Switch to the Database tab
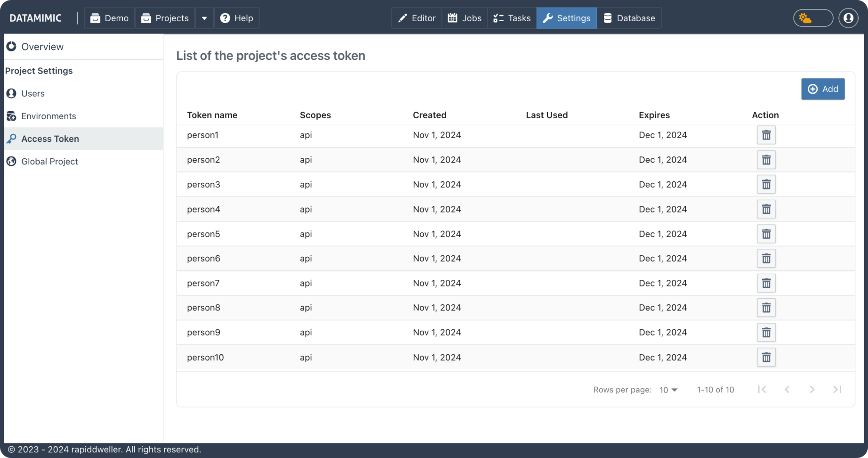868x458 pixels. (x=629, y=18)
